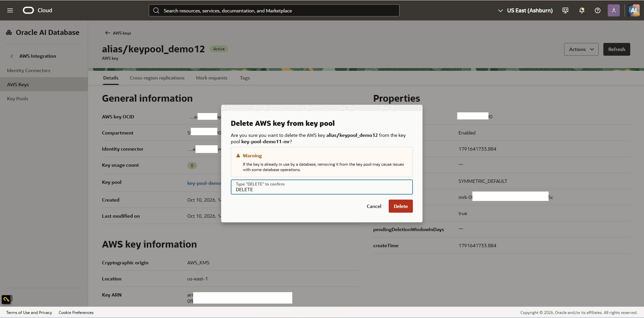Click the AWS keys breadcrumb link
The width and height of the screenshot is (644, 318).
click(x=122, y=33)
